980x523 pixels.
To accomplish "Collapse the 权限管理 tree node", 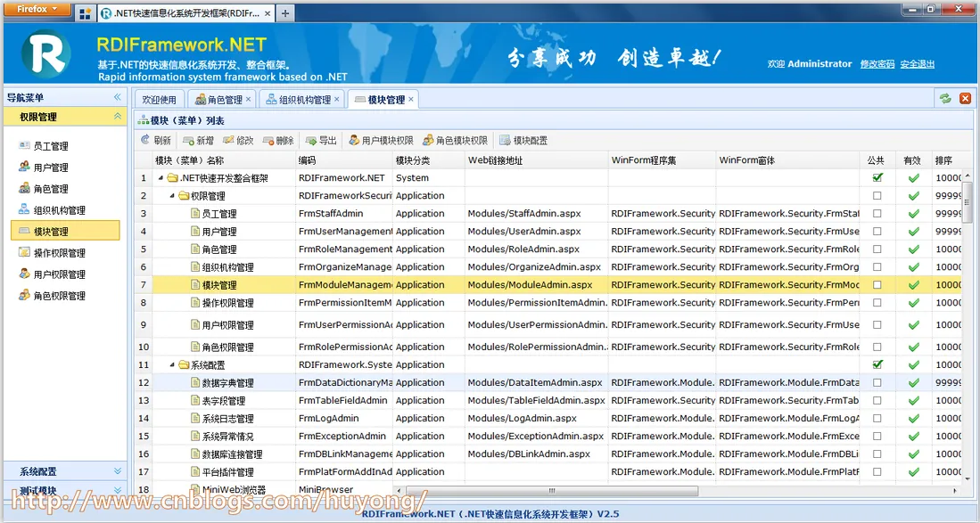I will pyautogui.click(x=172, y=195).
